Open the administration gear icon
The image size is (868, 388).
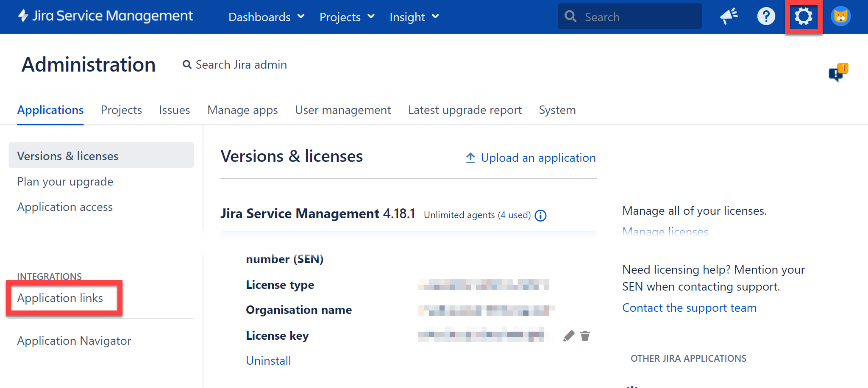coord(803,17)
